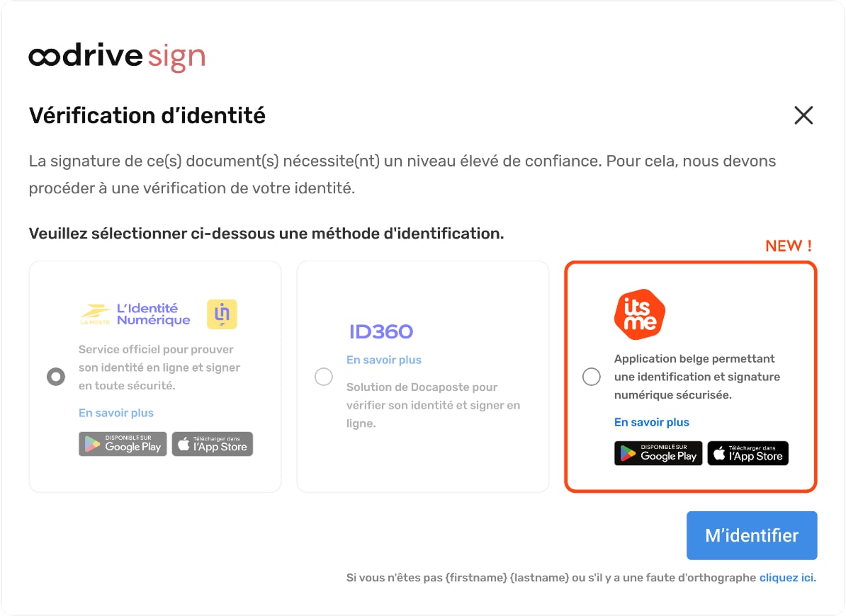Viewport: 846px width, 616px height.
Task: Click the oodrive sign logo
Action: [x=117, y=57]
